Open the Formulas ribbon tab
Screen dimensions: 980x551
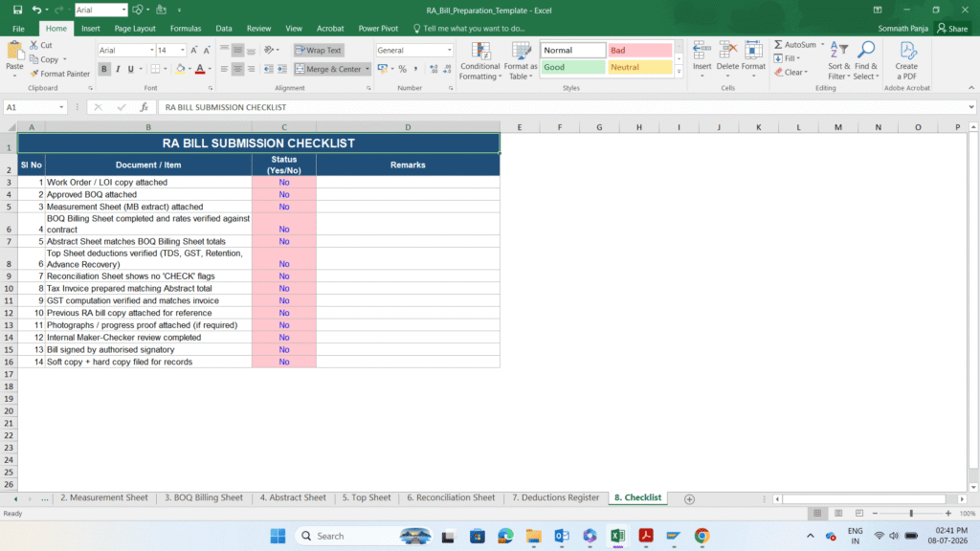pyautogui.click(x=186, y=29)
